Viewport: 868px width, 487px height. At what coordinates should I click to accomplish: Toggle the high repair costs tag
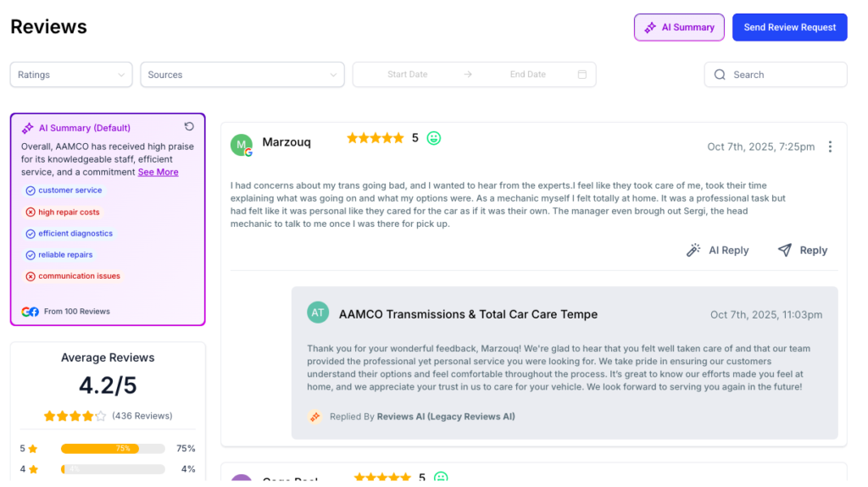[x=63, y=213]
